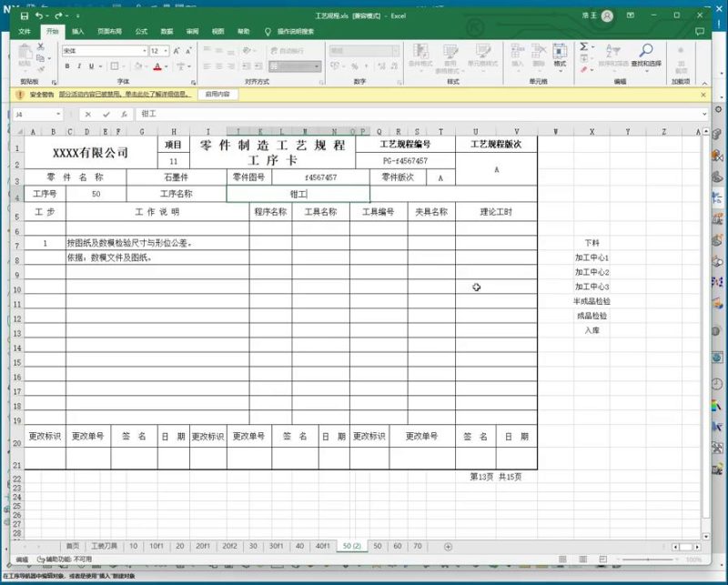This screenshot has width=728, height=585.
Task: Toggle italic formatting in the font group
Action: pos(79,66)
